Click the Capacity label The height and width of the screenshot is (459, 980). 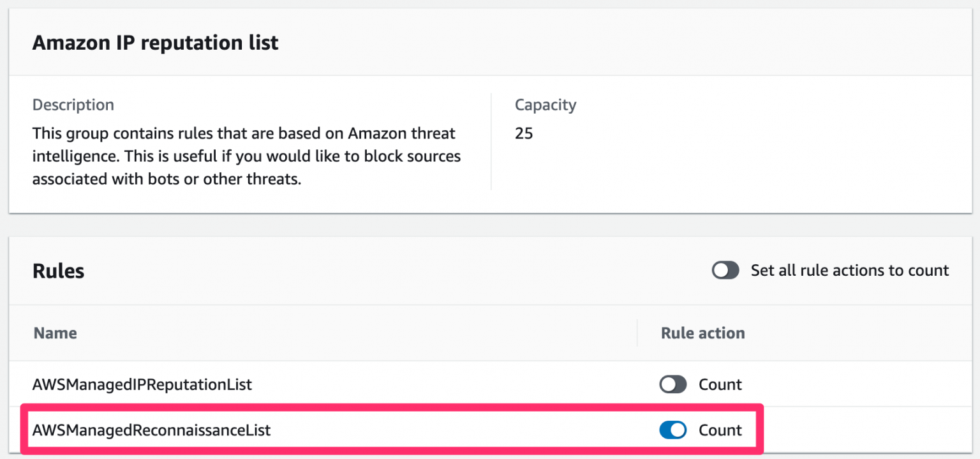click(x=546, y=105)
